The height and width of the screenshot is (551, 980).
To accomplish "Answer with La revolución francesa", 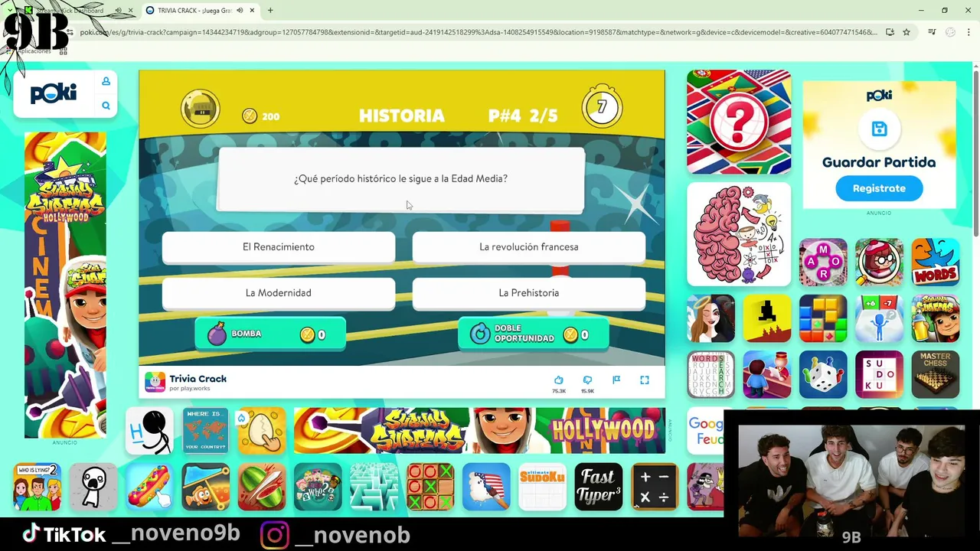I will coord(529,247).
